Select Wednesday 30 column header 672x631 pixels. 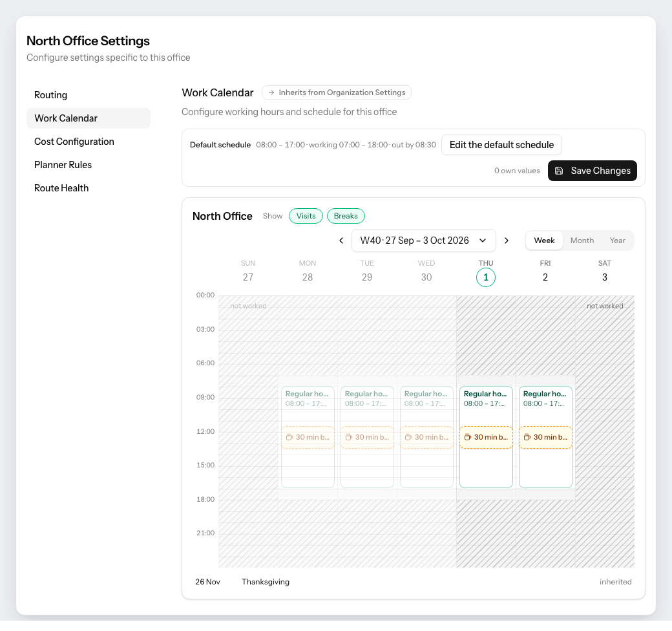tap(426, 272)
